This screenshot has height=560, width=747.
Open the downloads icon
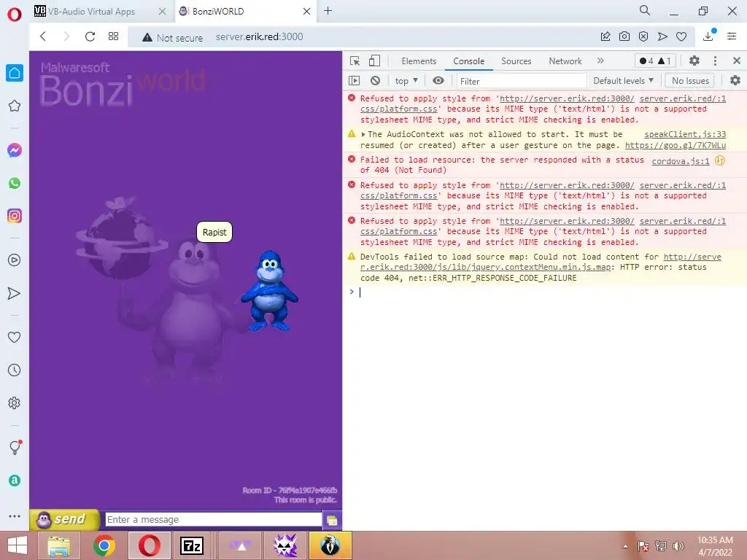pos(708,36)
